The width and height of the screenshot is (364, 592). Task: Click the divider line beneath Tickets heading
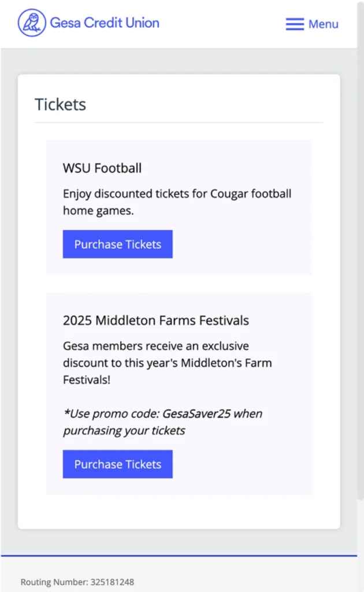[179, 123]
